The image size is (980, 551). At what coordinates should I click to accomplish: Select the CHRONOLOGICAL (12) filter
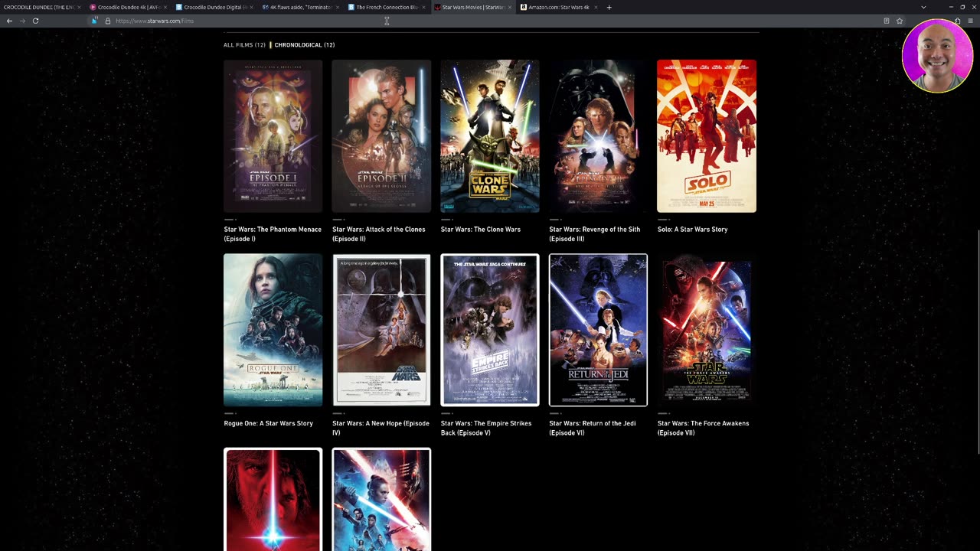click(305, 45)
